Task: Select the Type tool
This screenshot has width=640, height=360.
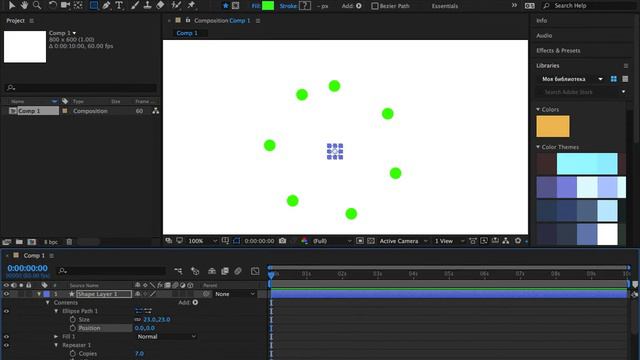Action: 119,5
